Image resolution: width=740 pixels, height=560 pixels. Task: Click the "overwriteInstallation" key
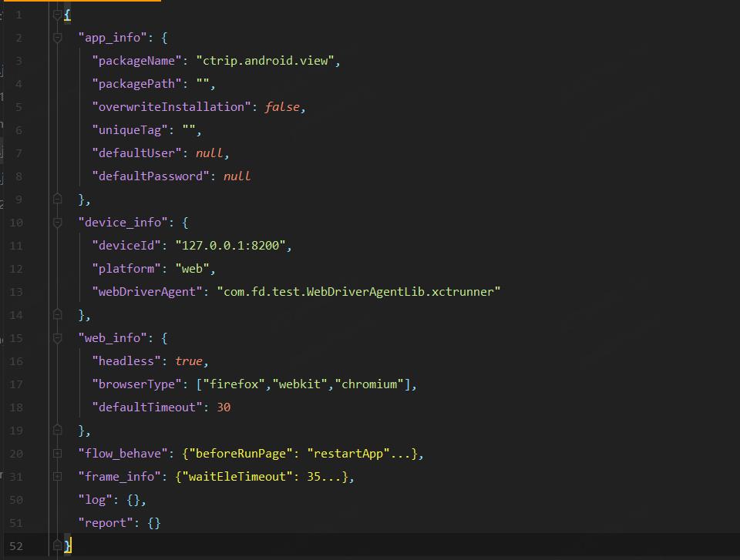(171, 107)
